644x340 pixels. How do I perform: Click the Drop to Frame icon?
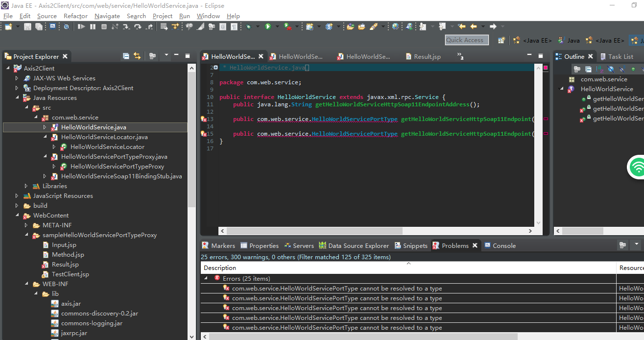tap(164, 26)
